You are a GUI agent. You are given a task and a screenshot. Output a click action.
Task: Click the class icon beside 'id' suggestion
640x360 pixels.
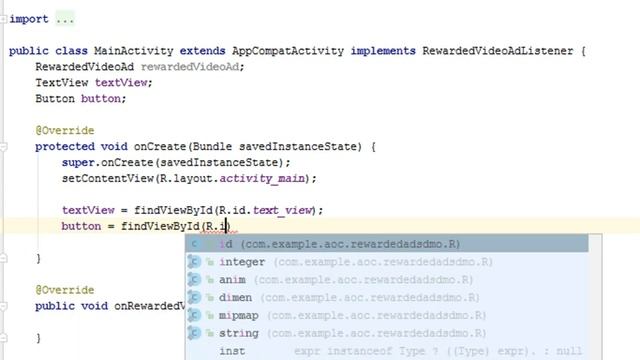click(x=194, y=244)
